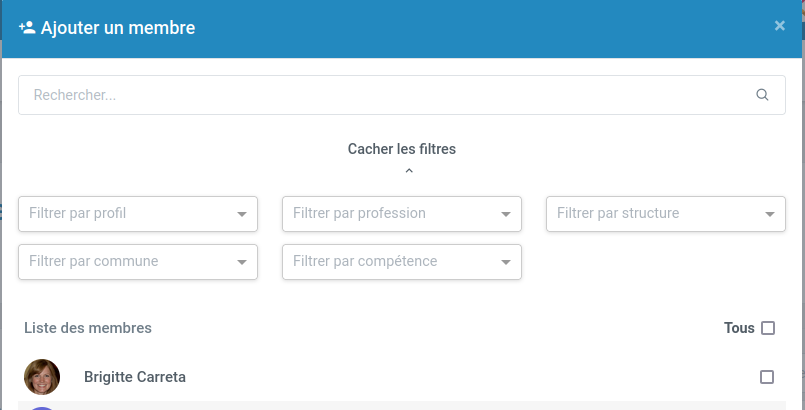
Task: Check the Tous select-all checkbox
Action: pos(768,328)
